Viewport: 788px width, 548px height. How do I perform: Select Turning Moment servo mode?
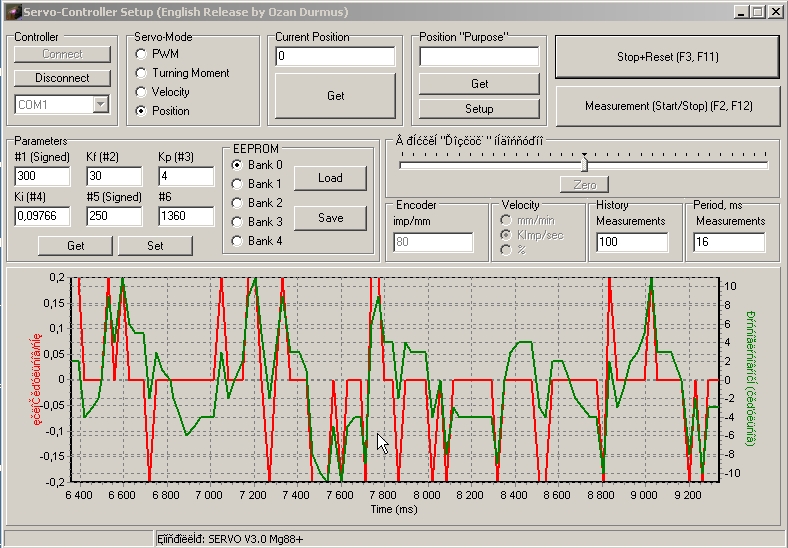tap(141, 73)
